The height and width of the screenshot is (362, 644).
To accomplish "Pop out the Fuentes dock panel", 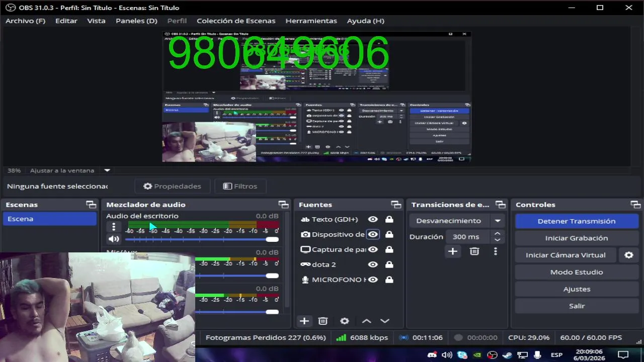I will (396, 205).
